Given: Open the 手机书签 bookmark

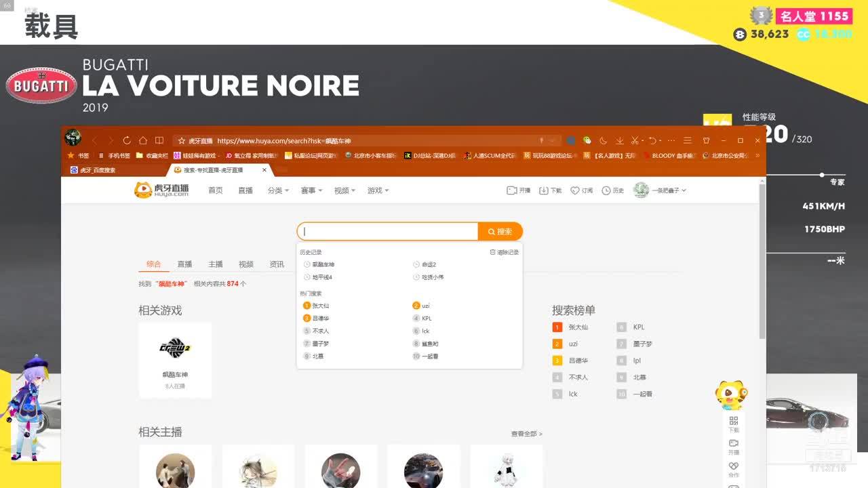Looking at the screenshot, I should point(115,155).
